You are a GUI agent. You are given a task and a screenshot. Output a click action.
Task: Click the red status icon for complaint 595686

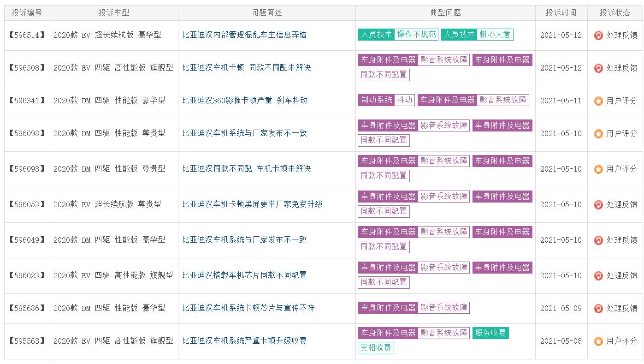click(598, 309)
